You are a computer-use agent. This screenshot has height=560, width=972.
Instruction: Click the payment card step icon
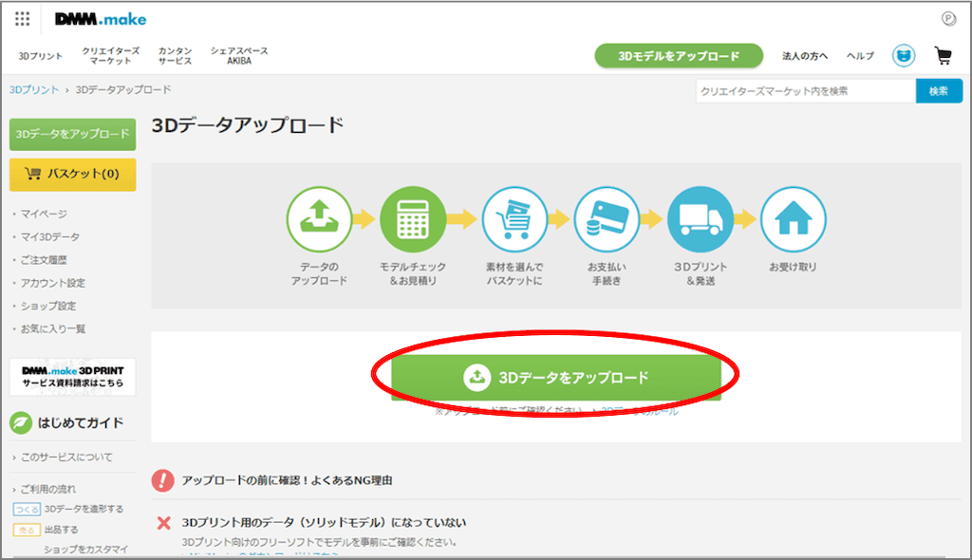tap(607, 219)
